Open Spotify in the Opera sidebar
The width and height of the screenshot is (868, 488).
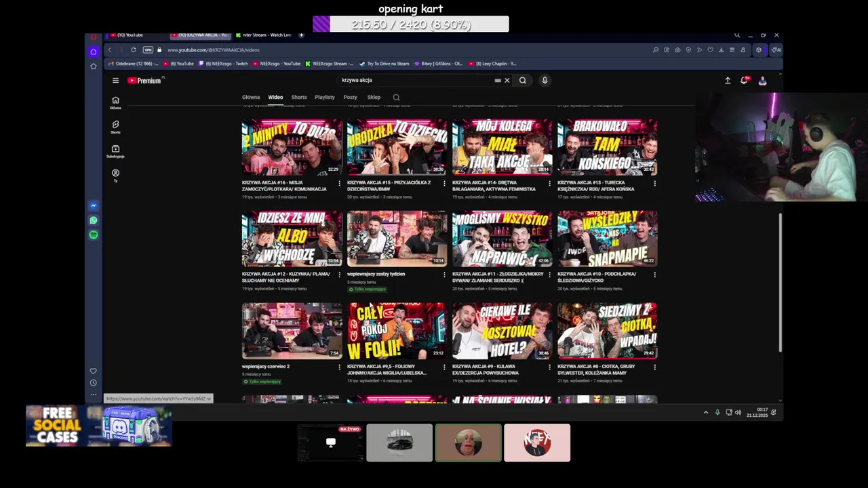tap(94, 235)
